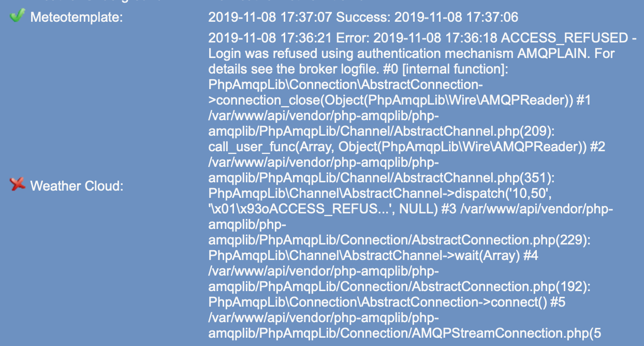This screenshot has width=644, height=346.
Task: Click the AbstractConnection.php(229) line
Action: coord(398,240)
